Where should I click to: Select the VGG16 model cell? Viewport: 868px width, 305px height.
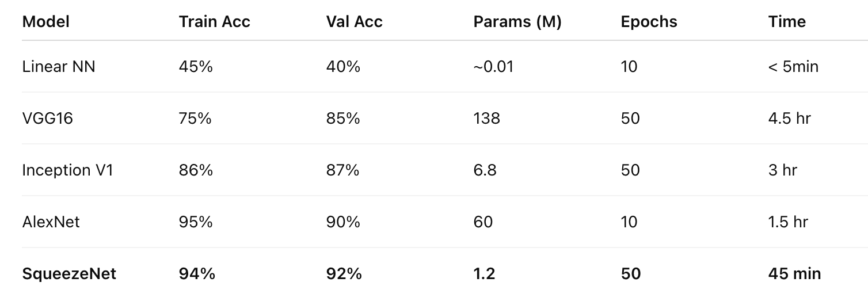(48, 119)
